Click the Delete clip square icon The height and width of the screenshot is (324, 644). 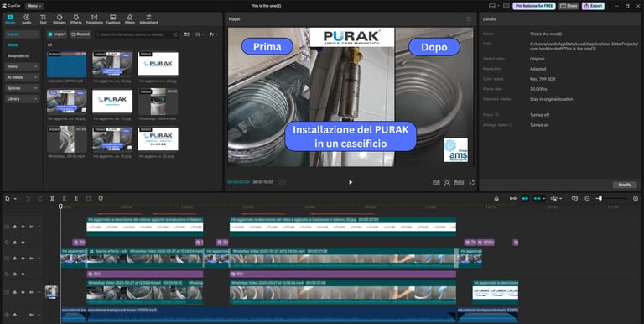(88, 199)
